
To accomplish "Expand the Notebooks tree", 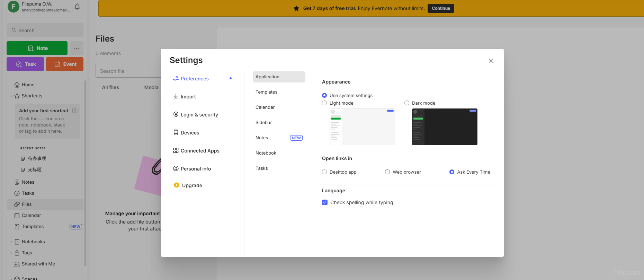I will pos(11,242).
